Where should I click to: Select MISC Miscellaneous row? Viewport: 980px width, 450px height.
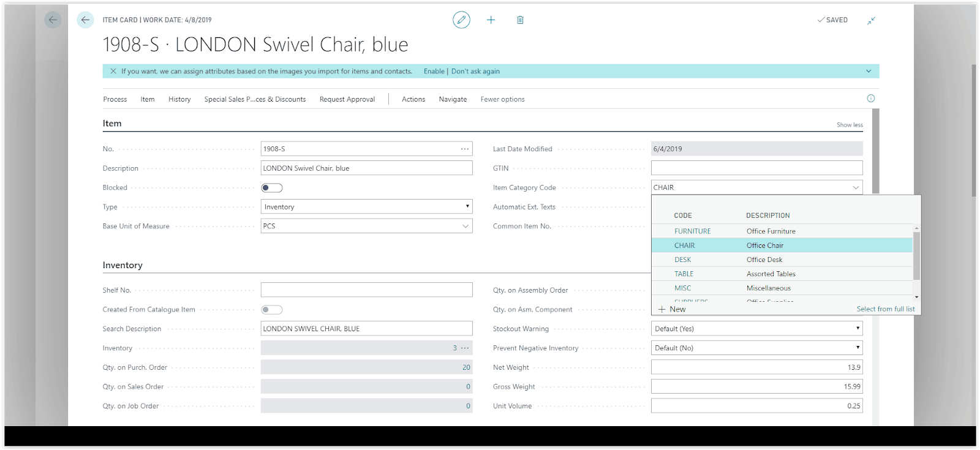[782, 288]
